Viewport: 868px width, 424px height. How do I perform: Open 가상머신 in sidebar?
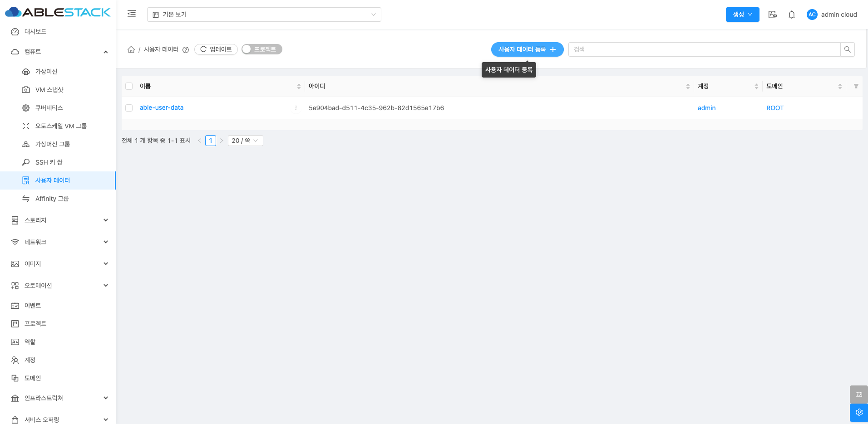[x=58, y=72]
